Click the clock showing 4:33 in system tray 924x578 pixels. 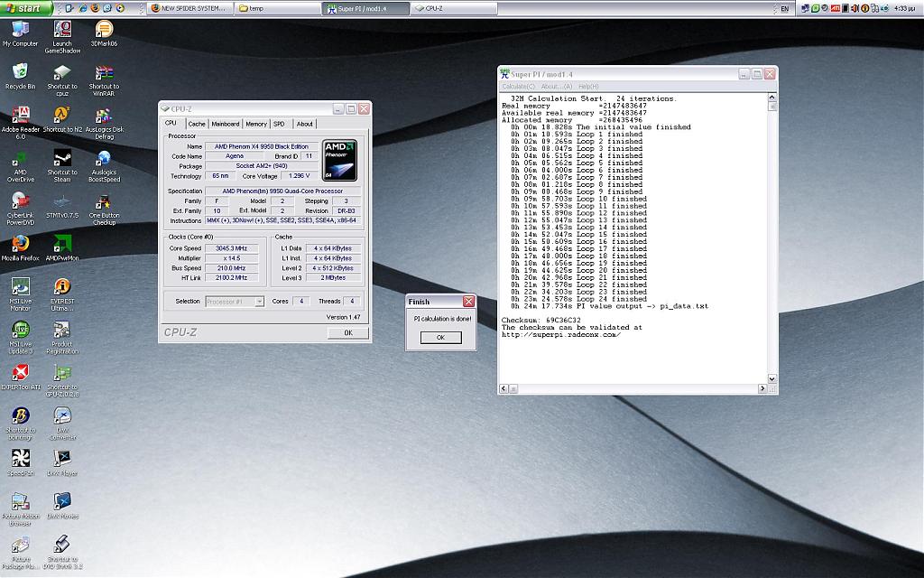(x=904, y=9)
